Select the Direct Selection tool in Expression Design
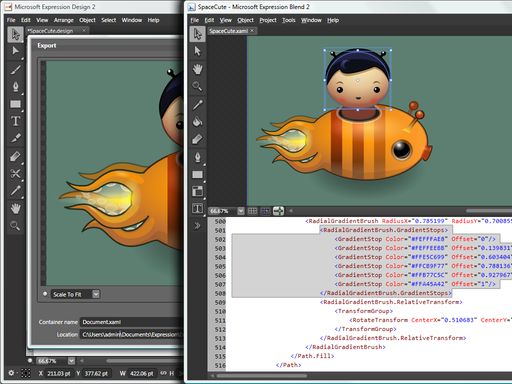This screenshot has height=384, width=512. coord(15,51)
